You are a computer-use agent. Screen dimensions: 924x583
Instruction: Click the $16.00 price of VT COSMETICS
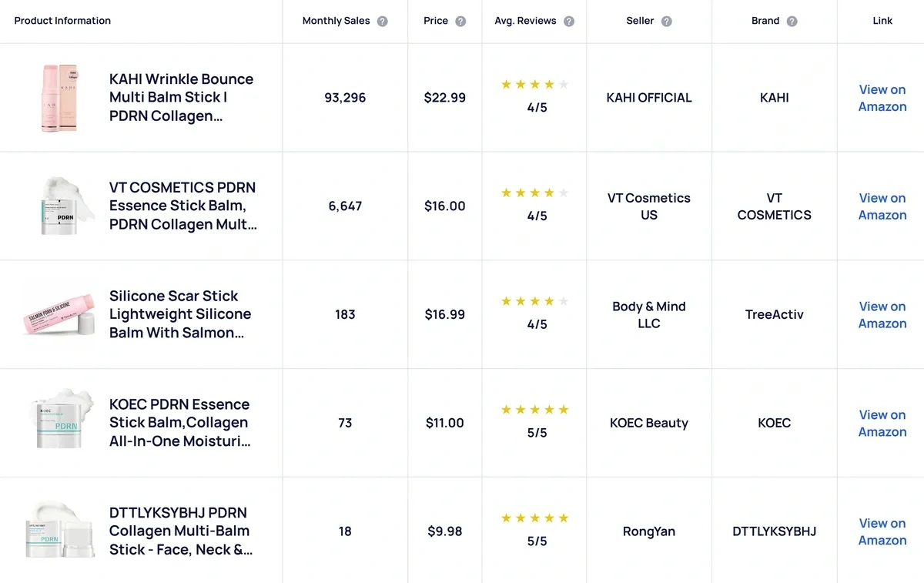[444, 206]
